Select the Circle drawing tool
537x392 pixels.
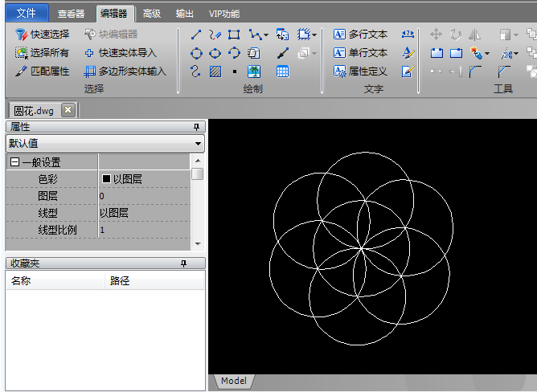click(x=196, y=53)
